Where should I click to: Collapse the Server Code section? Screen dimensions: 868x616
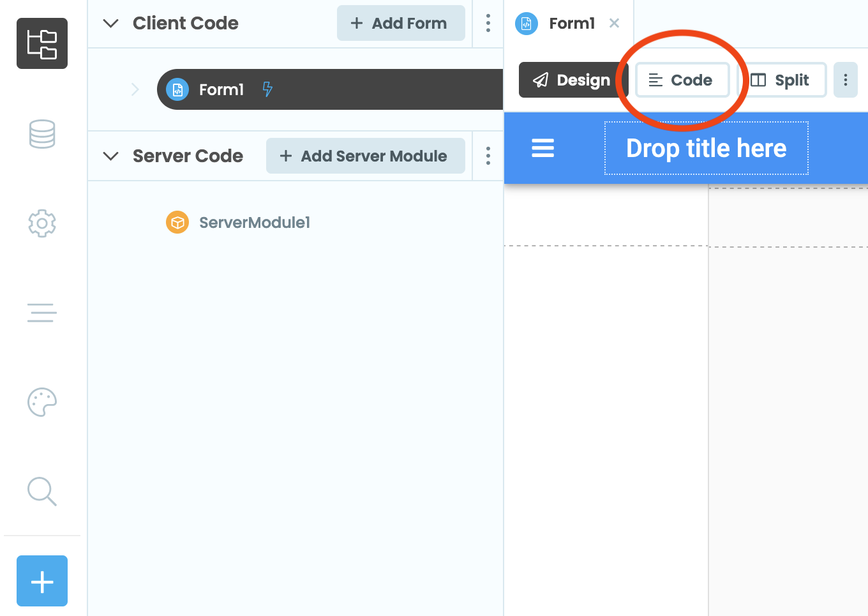tap(110, 155)
